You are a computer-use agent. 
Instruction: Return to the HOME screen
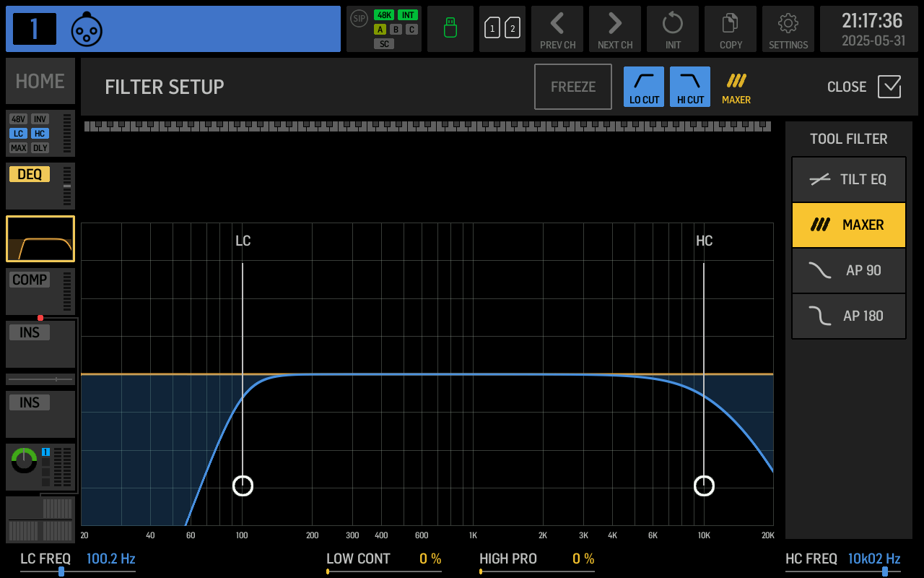(x=40, y=81)
